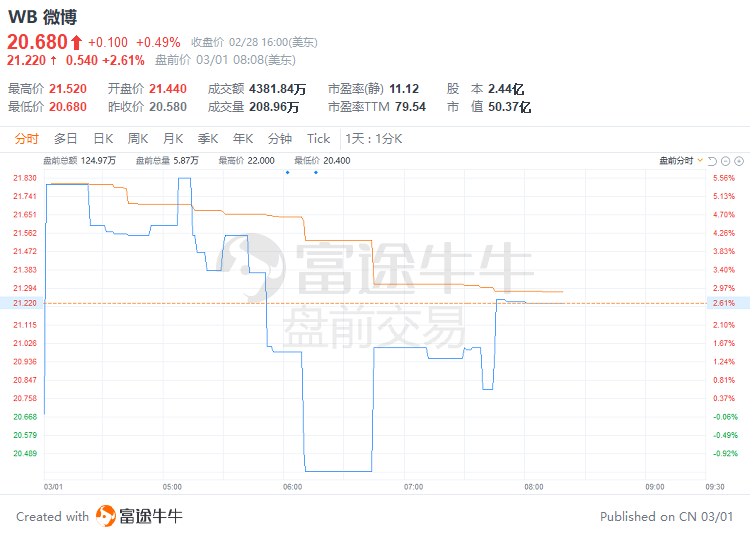Click the 1天 : 1分K range selector
This screenshot has width=750, height=537.
pos(374,139)
